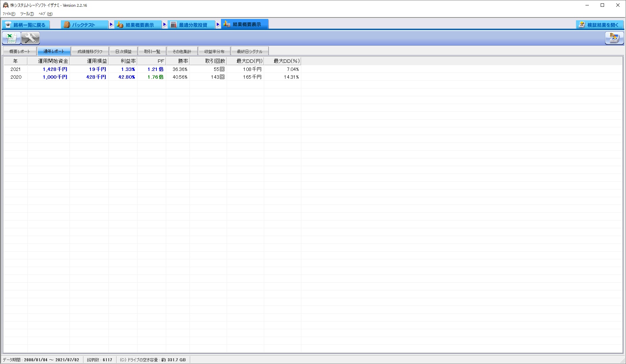626x364 pixels.
Task: Click the 検証結果を開く button
Action: tap(600, 25)
